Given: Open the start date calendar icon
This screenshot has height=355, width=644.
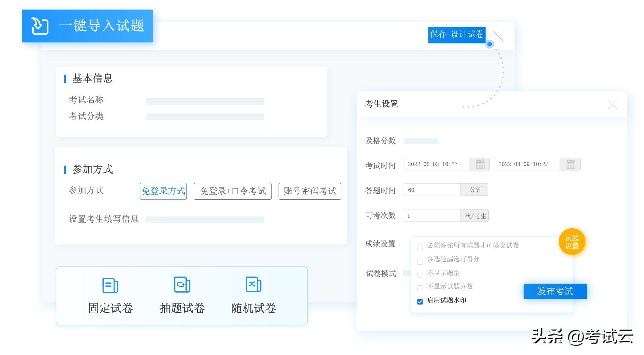Looking at the screenshot, I should pos(480,164).
